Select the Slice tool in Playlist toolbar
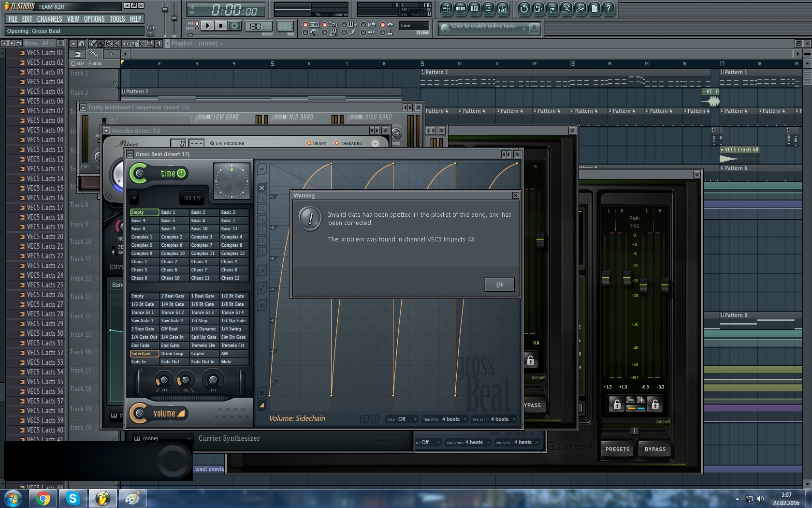 134,44
